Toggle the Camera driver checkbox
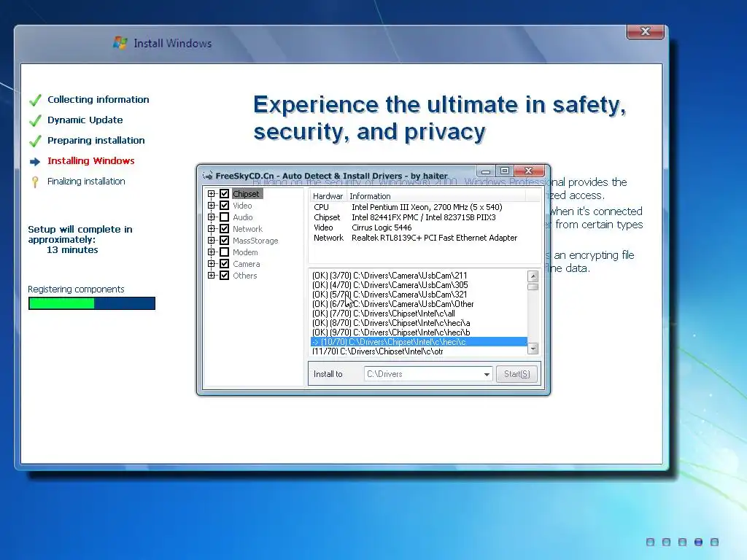The height and width of the screenshot is (560, 747). pos(225,264)
